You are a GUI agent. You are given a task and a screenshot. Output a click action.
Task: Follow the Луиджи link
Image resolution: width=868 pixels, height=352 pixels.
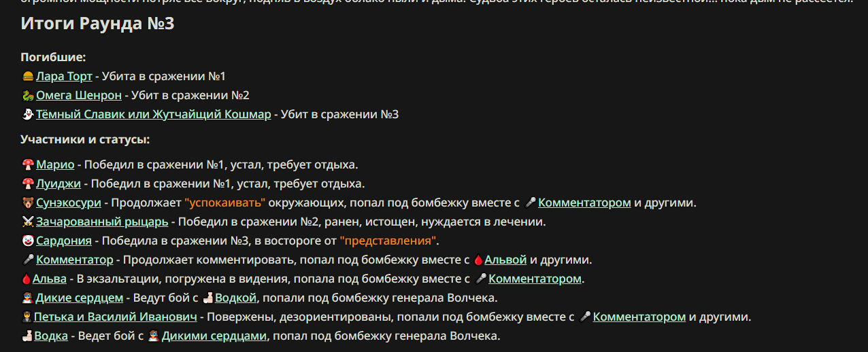coord(59,183)
